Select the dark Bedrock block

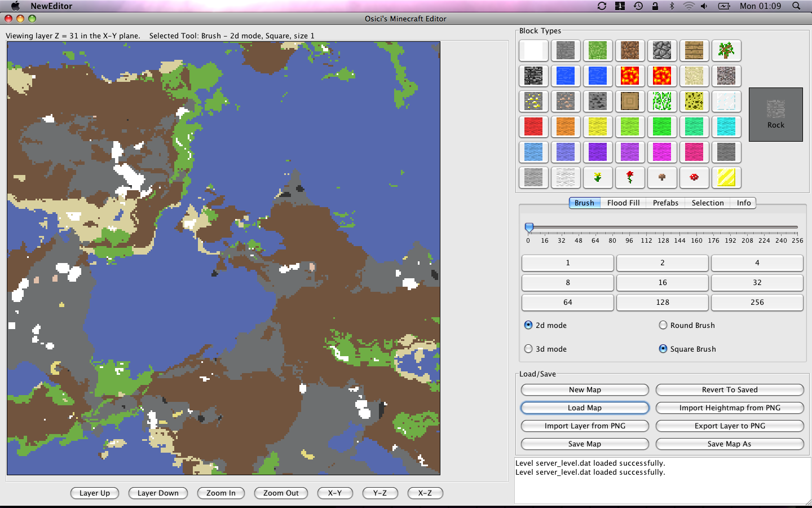click(533, 76)
